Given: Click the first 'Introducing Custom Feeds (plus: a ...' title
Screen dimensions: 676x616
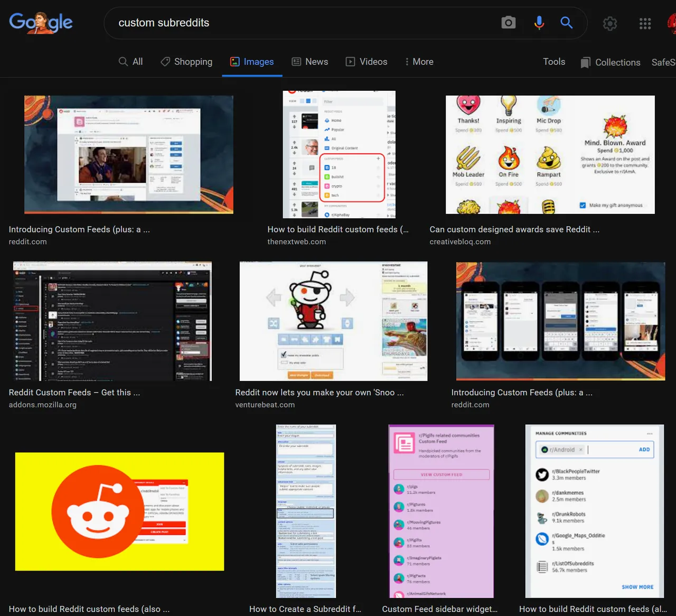Looking at the screenshot, I should pyautogui.click(x=79, y=229).
